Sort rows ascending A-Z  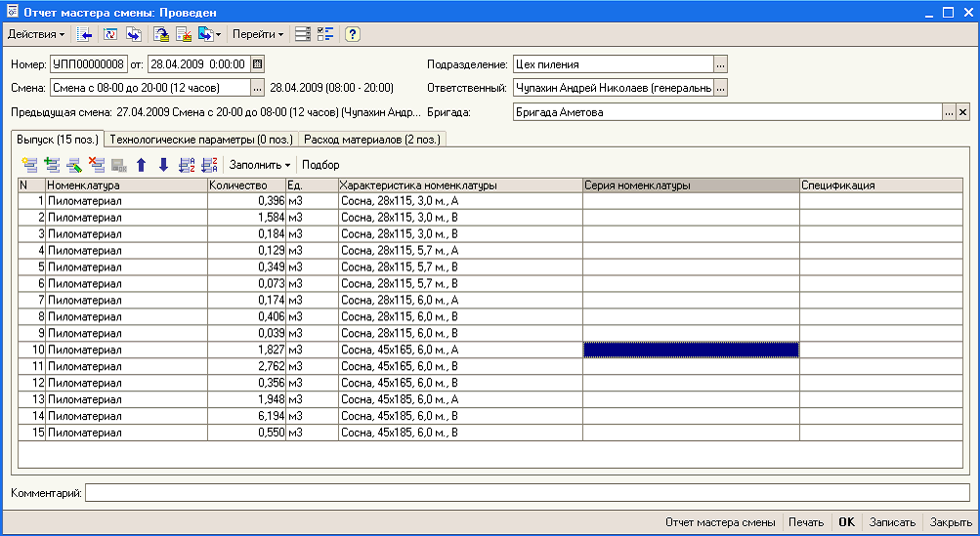point(187,165)
